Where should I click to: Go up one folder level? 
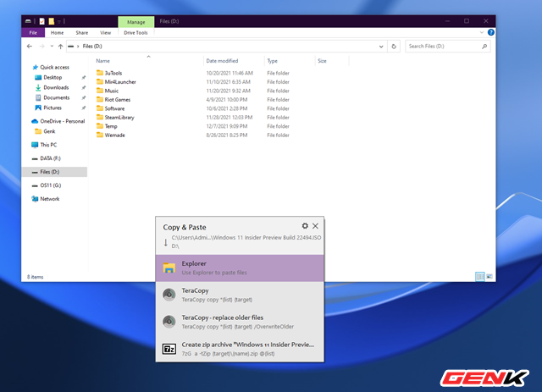[x=60, y=47]
